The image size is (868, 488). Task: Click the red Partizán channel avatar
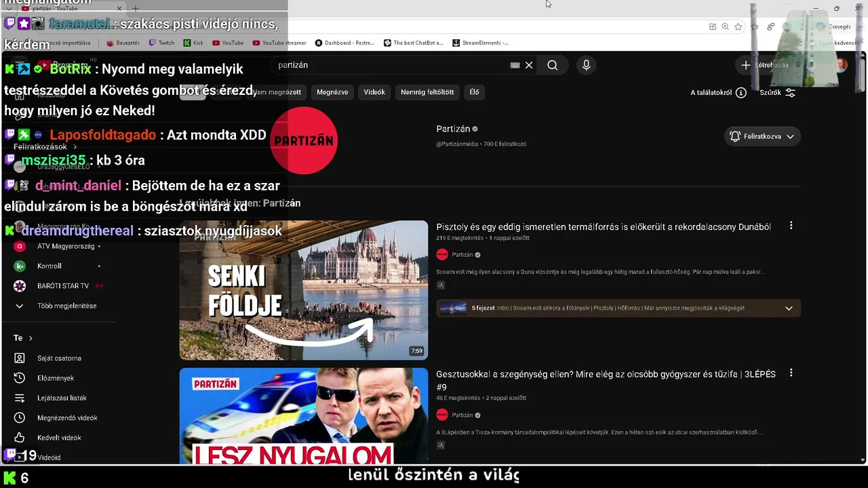304,140
